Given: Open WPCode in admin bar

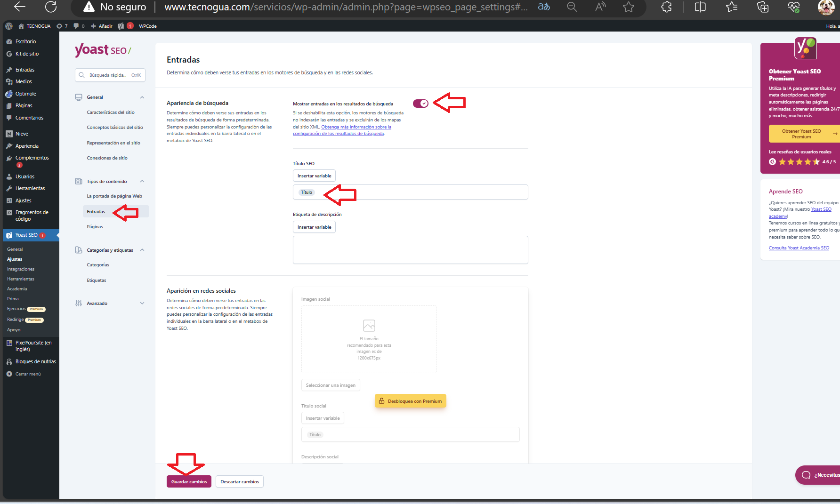Looking at the screenshot, I should 148,26.
